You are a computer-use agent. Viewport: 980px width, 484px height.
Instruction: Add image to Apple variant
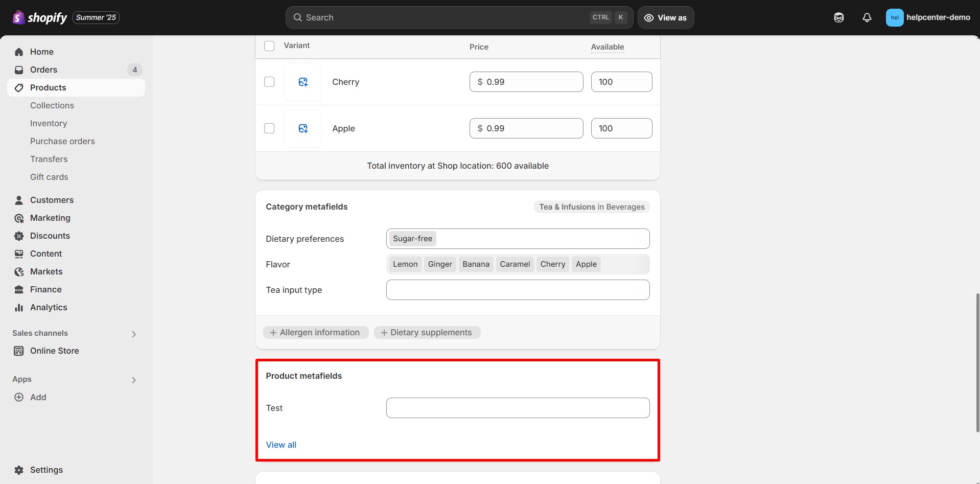click(303, 128)
